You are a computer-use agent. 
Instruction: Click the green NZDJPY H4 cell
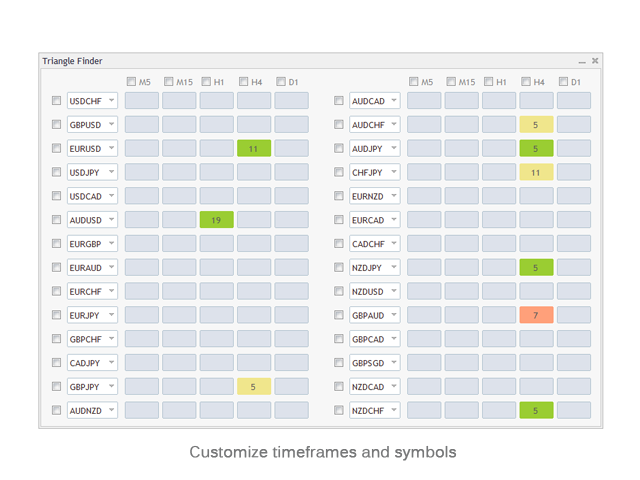[536, 267]
